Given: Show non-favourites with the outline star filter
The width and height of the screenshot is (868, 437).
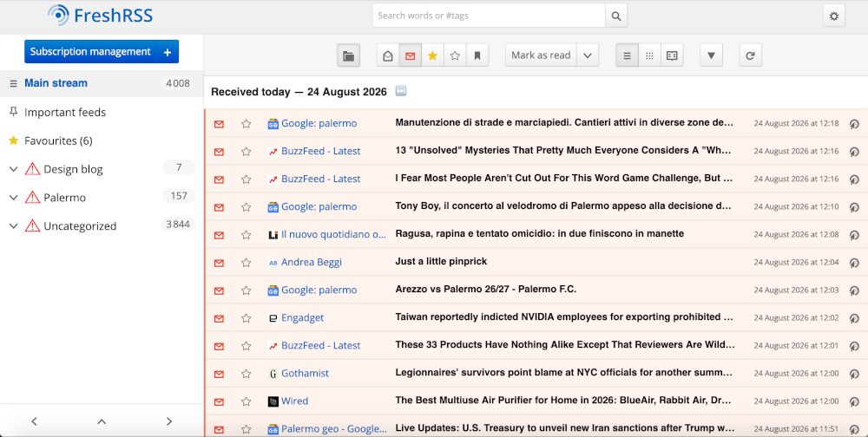Looking at the screenshot, I should (455, 55).
